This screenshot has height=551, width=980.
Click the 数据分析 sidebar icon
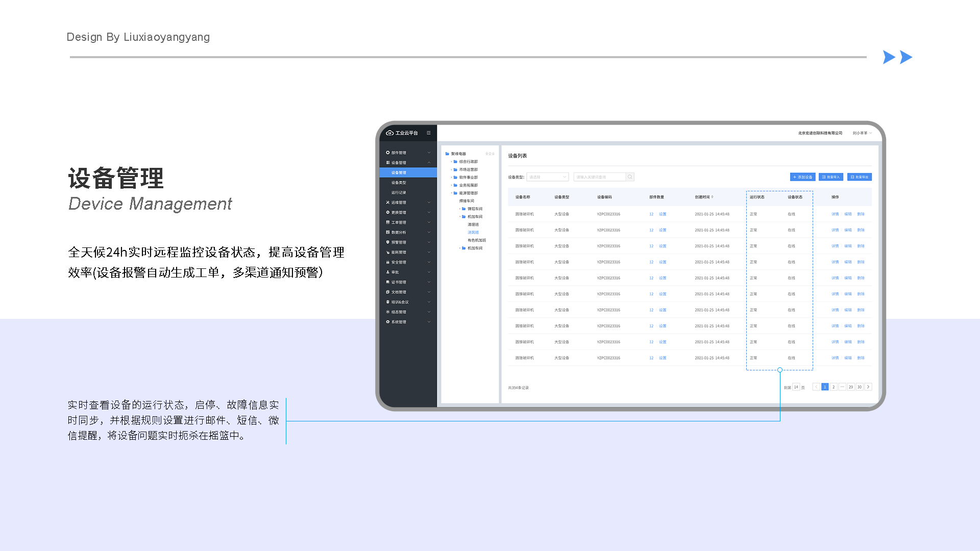tap(388, 232)
